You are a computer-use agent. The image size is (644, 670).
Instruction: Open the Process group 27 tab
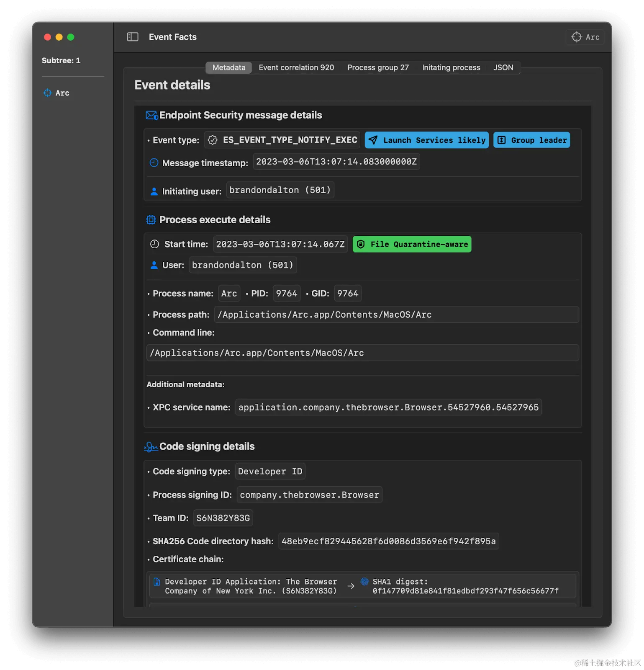pos(378,67)
